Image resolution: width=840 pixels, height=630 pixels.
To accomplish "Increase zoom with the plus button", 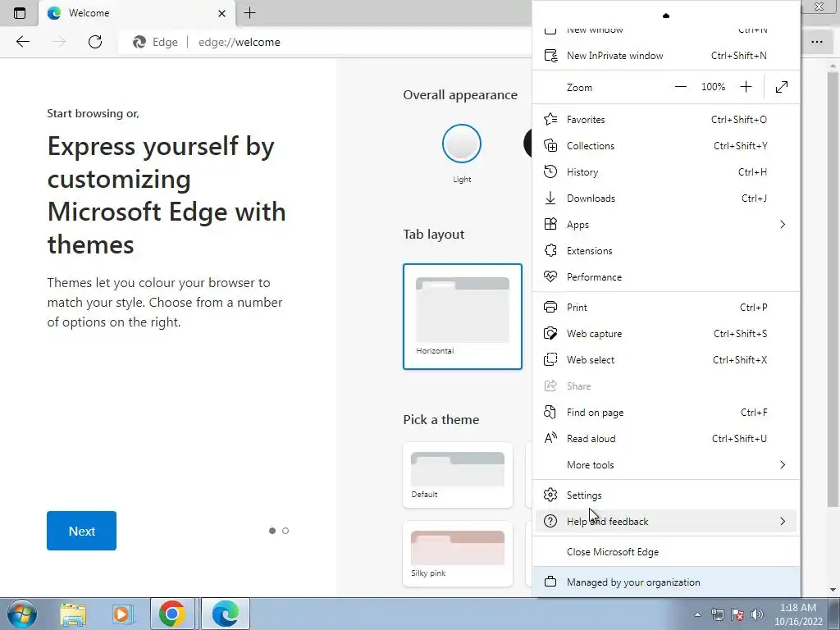I will point(746,87).
